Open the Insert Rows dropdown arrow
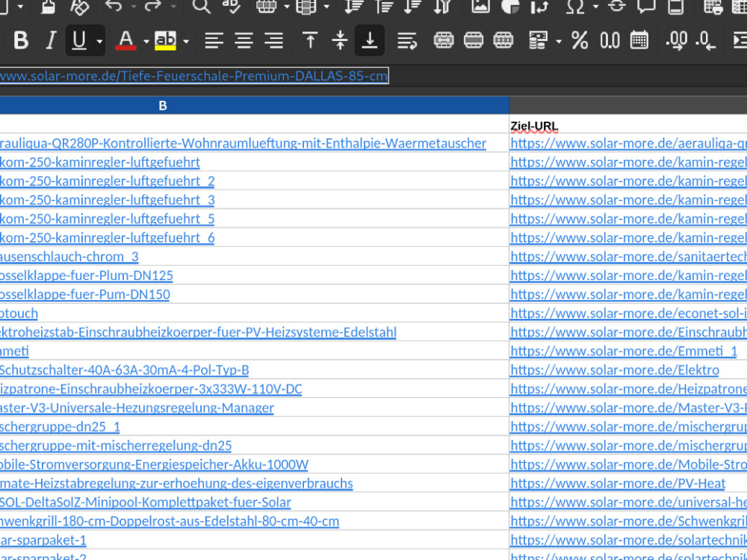 (287, 7)
